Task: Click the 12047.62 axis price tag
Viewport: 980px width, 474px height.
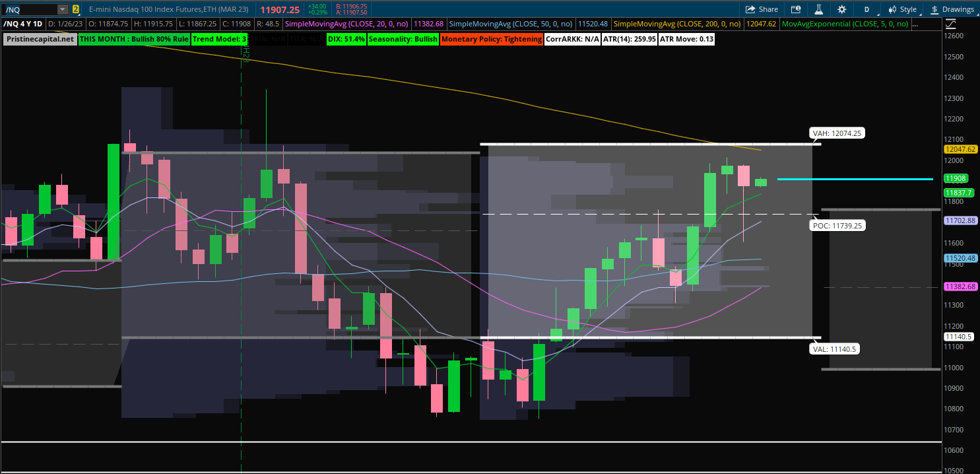Action: point(961,149)
